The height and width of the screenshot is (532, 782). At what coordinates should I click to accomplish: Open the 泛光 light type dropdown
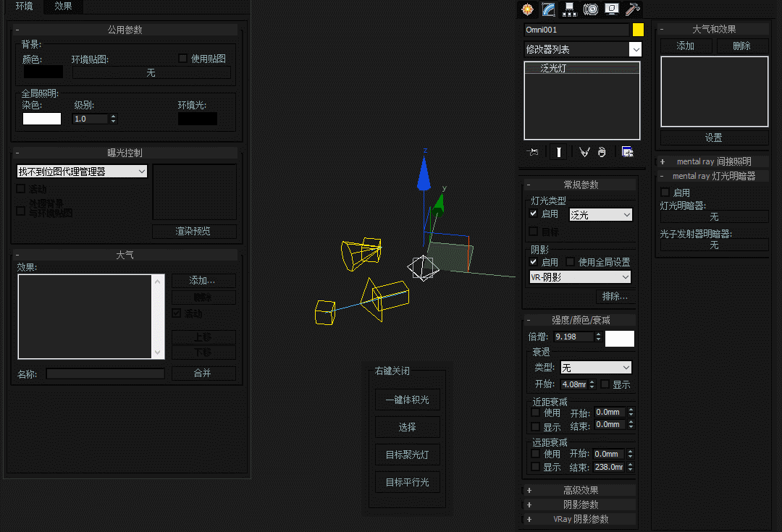[x=601, y=215]
